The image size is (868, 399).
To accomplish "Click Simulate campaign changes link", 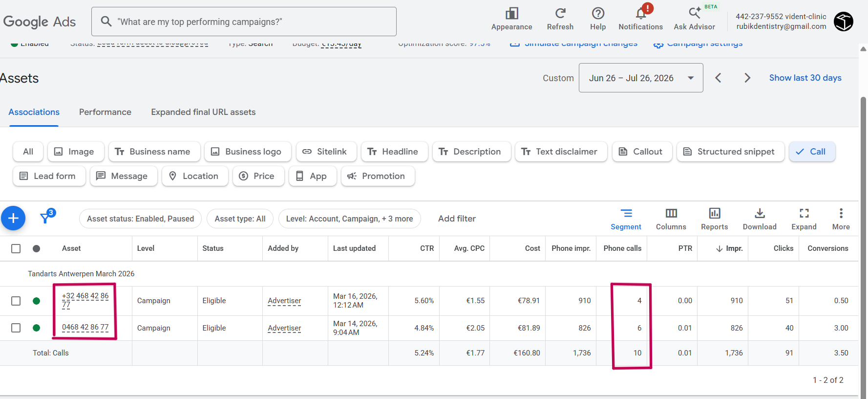I will [573, 44].
